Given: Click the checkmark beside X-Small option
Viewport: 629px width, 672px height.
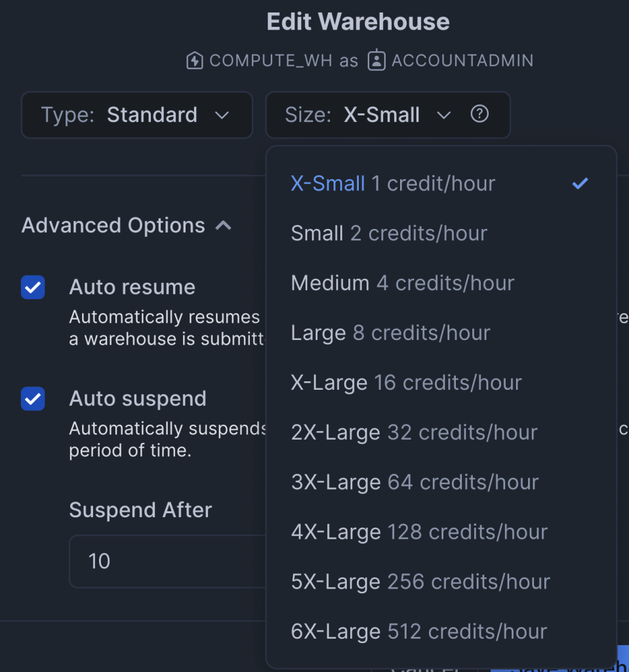Looking at the screenshot, I should [580, 184].
